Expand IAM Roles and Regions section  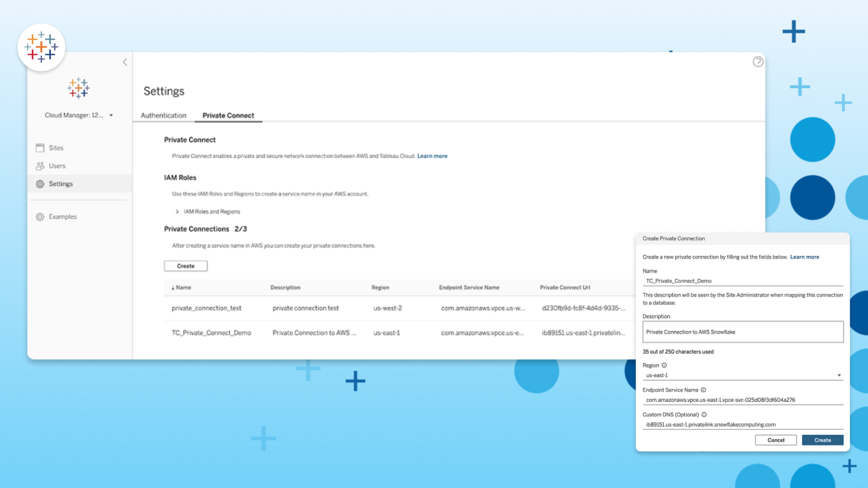pos(177,211)
